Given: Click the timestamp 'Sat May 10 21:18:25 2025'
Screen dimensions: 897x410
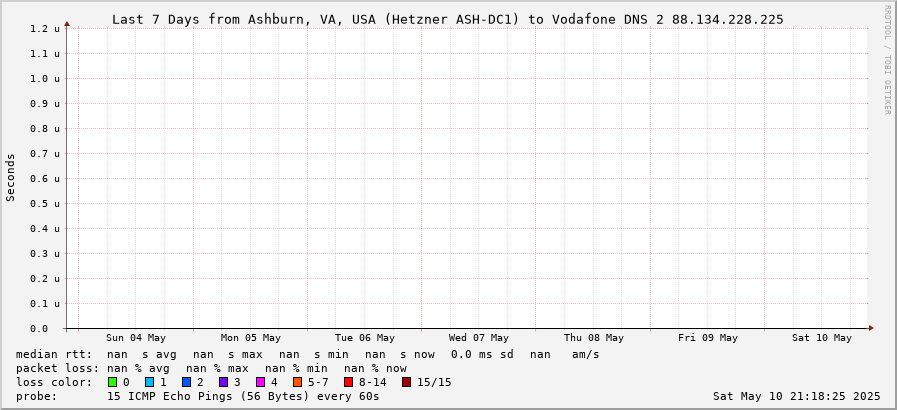Looking at the screenshot, I should [797, 396].
